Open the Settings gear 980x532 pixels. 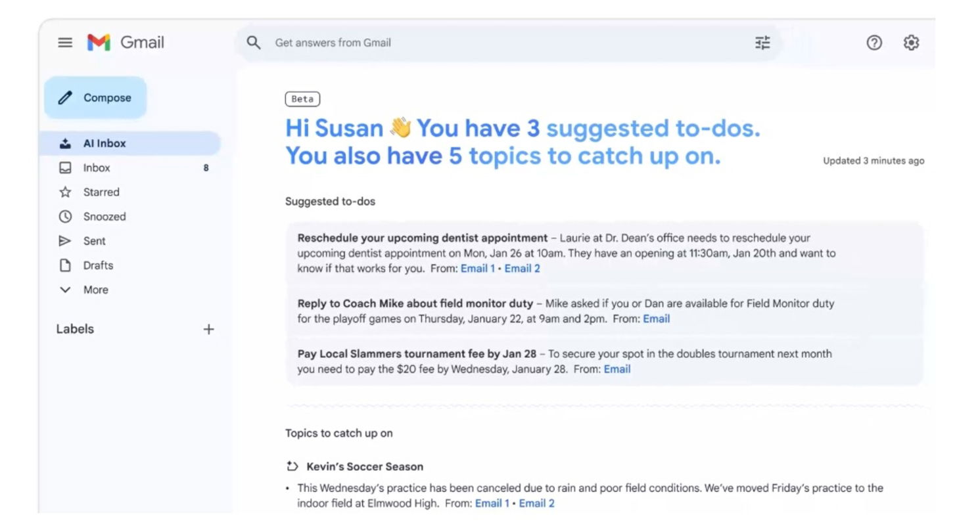(x=912, y=43)
